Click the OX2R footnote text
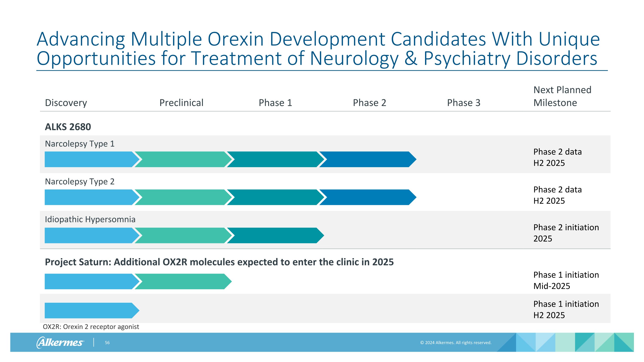This screenshot has height=362, width=644. (91, 327)
